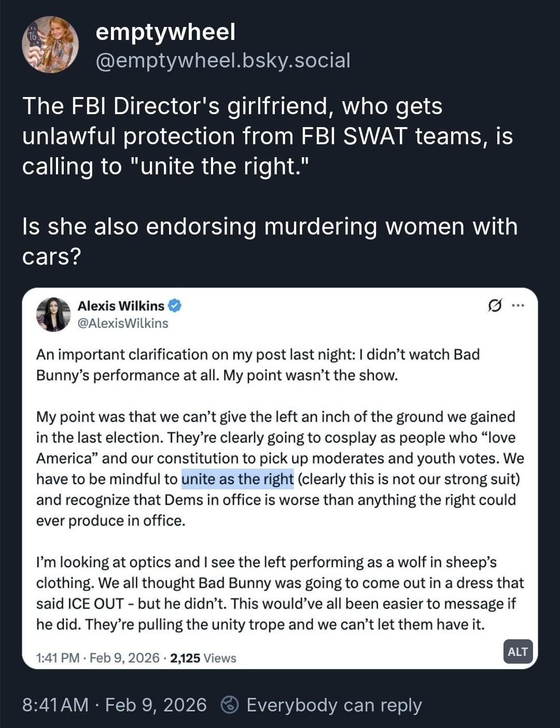Open the three-dot more menu on tweet
This screenshot has width=560, height=728.
(518, 306)
